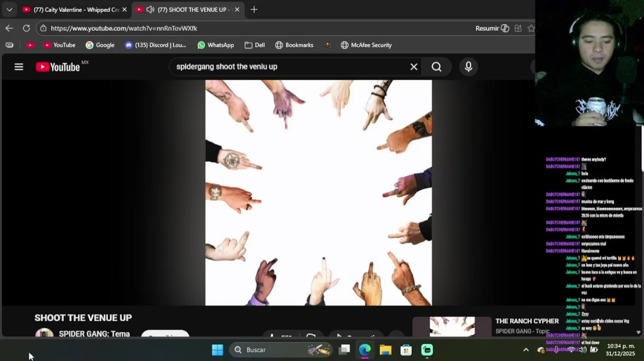Reload page with browser refresh button
644x361 pixels.
pos(26,28)
